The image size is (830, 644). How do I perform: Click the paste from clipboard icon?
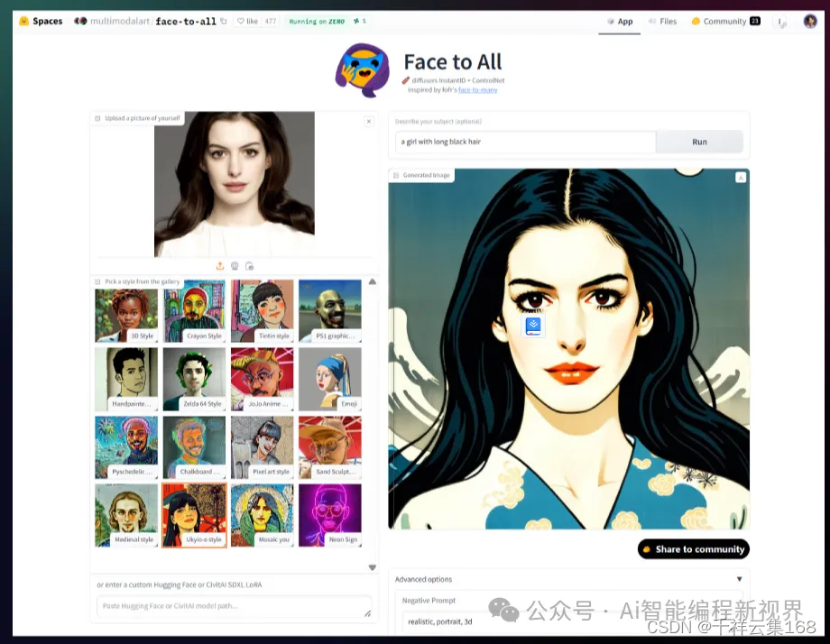[x=249, y=266]
